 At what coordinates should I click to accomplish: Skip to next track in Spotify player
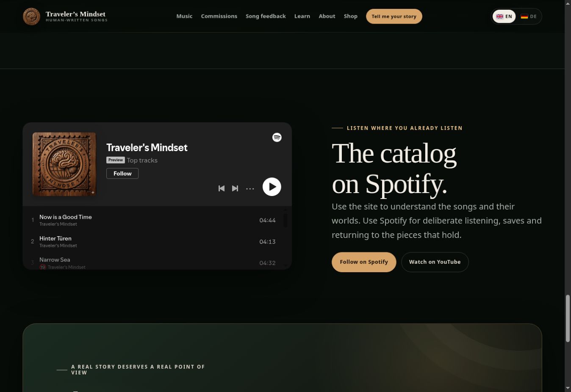[x=235, y=188]
